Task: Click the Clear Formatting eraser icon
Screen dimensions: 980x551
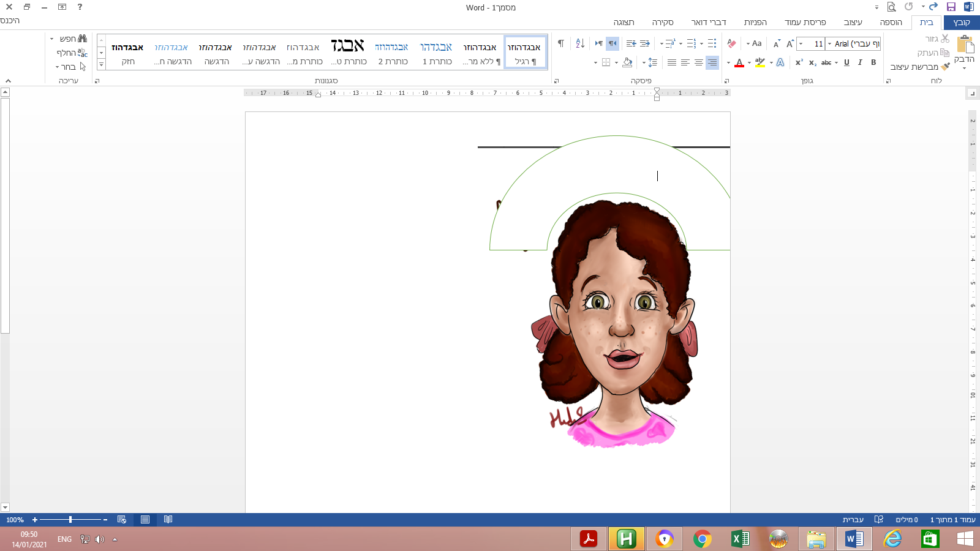Action: (x=731, y=43)
